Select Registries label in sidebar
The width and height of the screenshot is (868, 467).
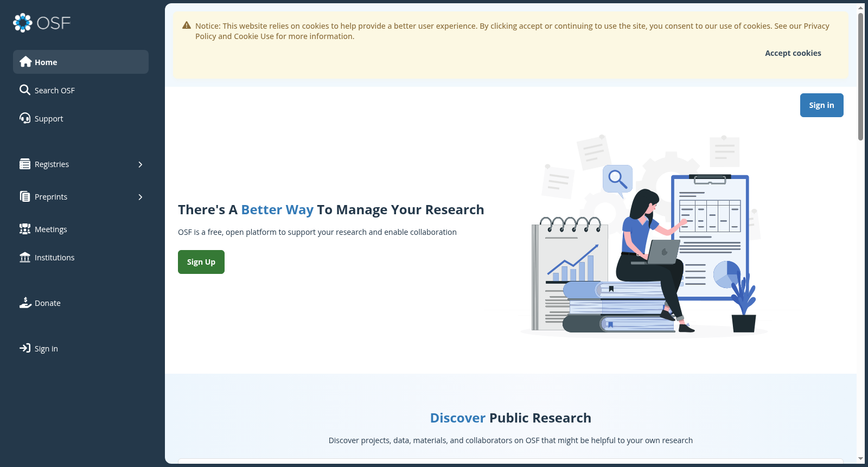[52, 164]
